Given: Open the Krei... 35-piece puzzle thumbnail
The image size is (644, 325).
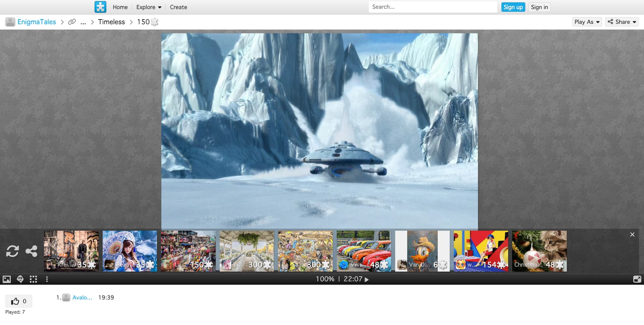Looking at the screenshot, I should tap(71, 251).
